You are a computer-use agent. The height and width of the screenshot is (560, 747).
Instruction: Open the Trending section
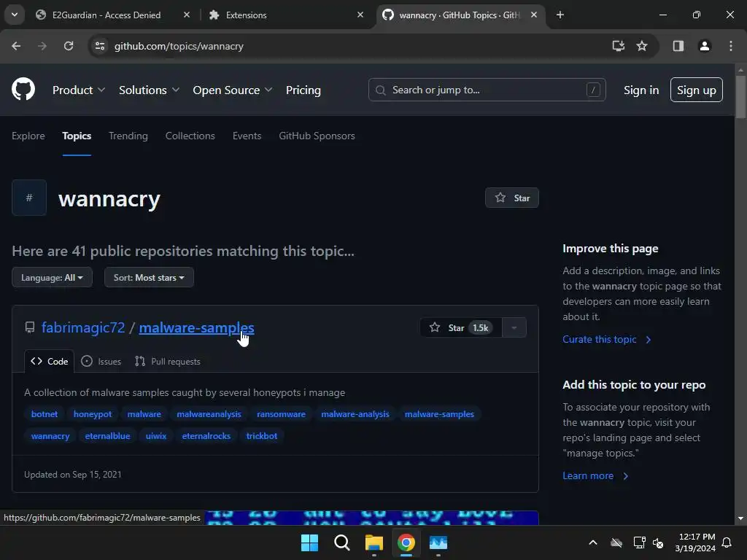click(x=128, y=136)
